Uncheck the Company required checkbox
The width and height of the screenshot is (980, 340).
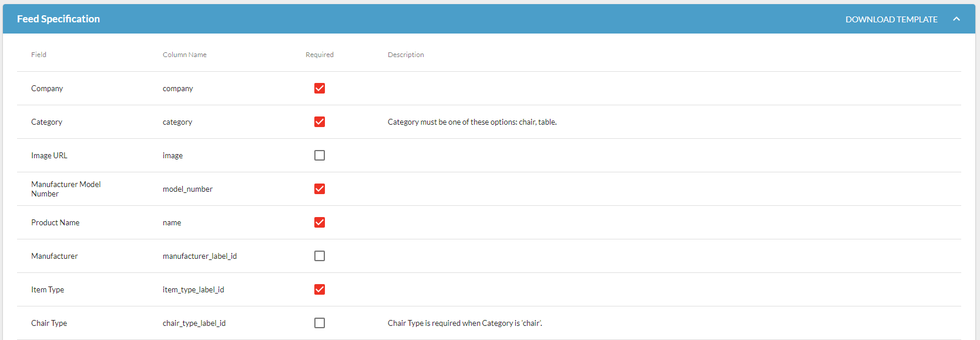pos(320,88)
